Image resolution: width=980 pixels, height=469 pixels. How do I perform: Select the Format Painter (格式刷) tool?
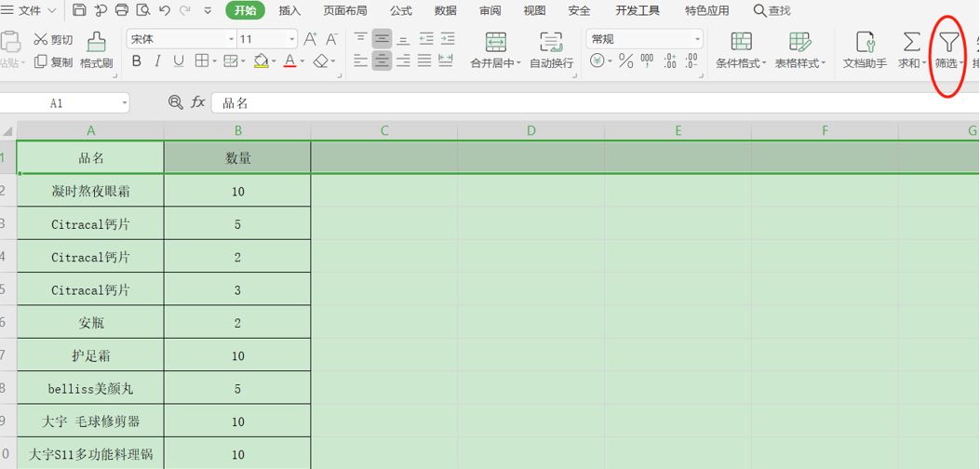96,50
